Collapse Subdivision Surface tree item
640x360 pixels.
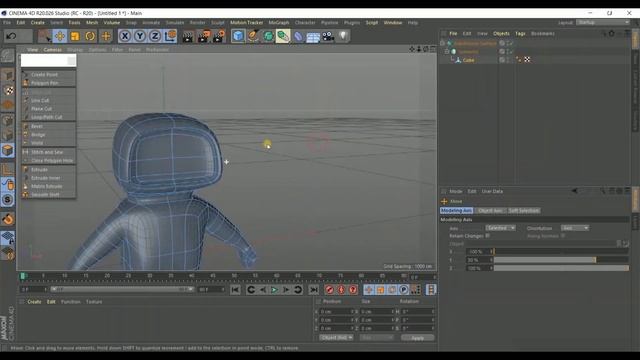point(442,43)
